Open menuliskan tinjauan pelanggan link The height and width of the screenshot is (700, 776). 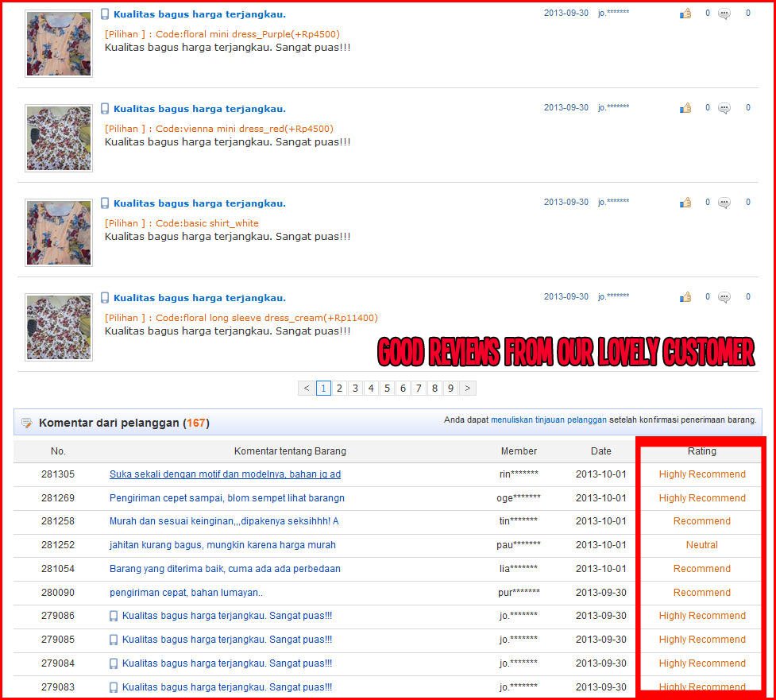(x=548, y=420)
